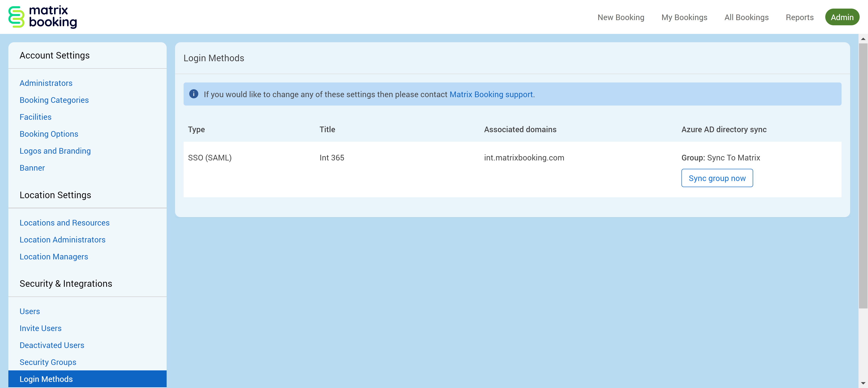Image resolution: width=868 pixels, height=388 pixels.
Task: Select the Int 365 title cell
Action: click(331, 158)
